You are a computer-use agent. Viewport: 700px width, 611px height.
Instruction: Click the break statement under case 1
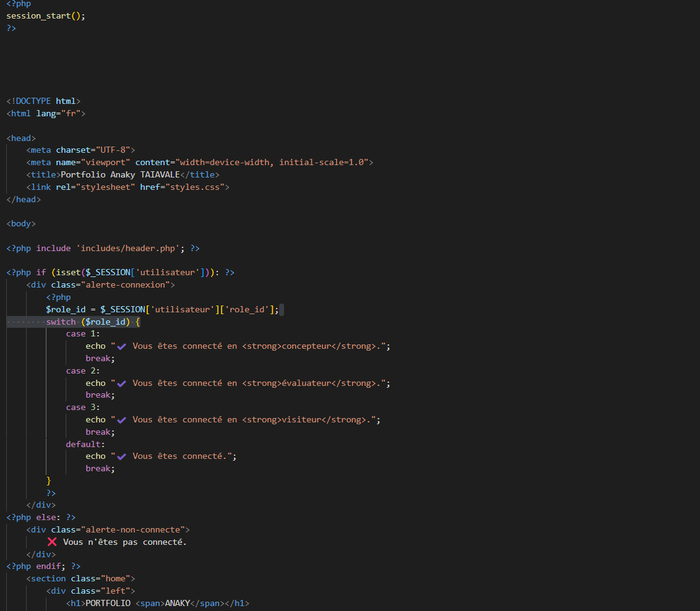pyautogui.click(x=100, y=359)
